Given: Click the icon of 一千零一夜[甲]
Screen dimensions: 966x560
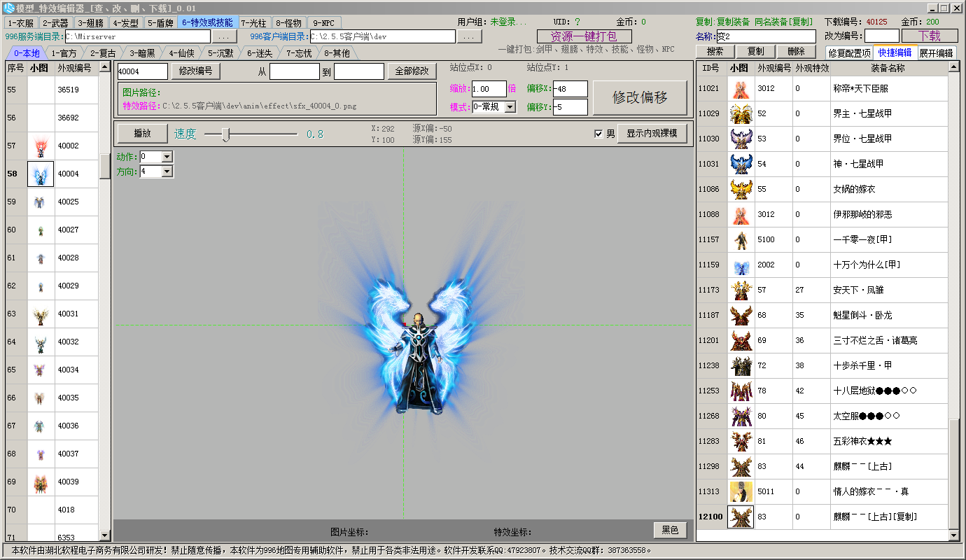Looking at the screenshot, I should pyautogui.click(x=741, y=239).
